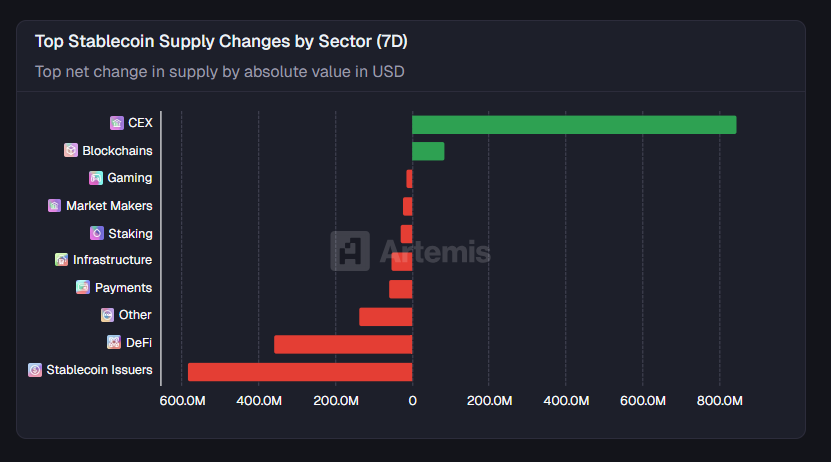
Task: Click the Stablecoin Issuers label
Action: 99,370
